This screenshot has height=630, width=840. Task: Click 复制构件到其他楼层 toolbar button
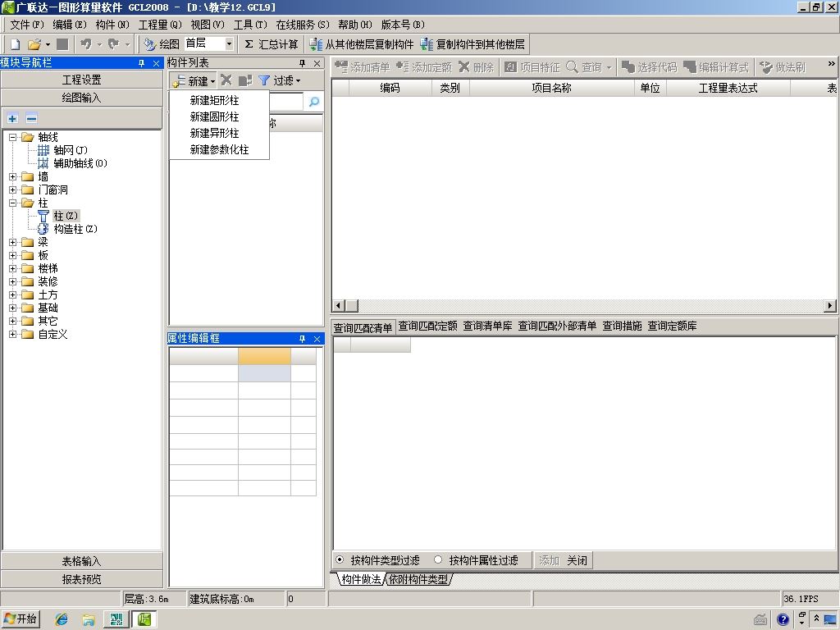[473, 44]
